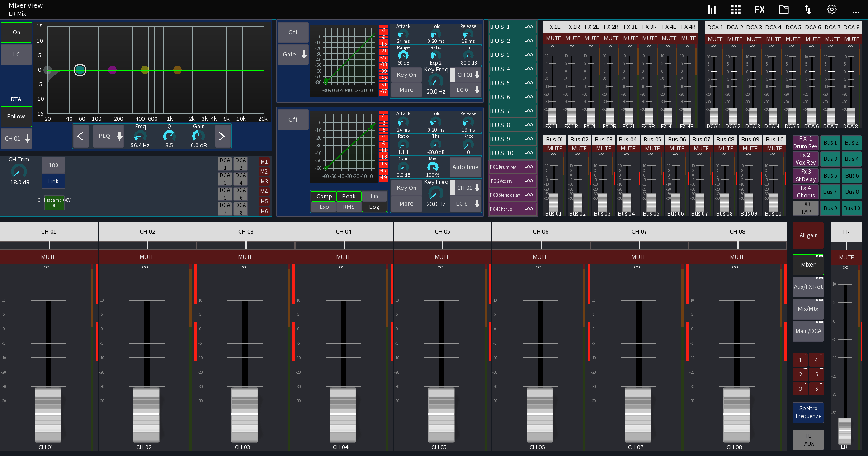Open the compressor key source CH 01 dropdown
The width and height of the screenshot is (868, 456).
(x=466, y=188)
